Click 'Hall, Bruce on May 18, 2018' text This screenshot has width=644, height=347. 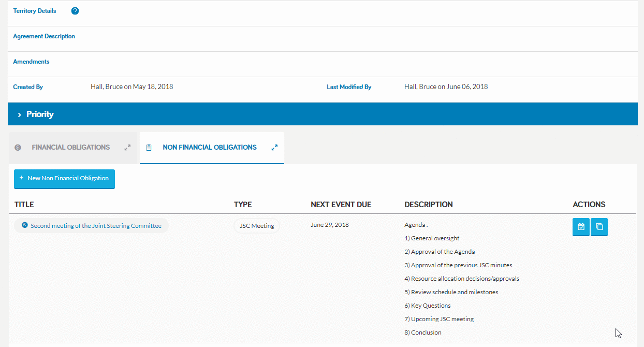(x=132, y=87)
